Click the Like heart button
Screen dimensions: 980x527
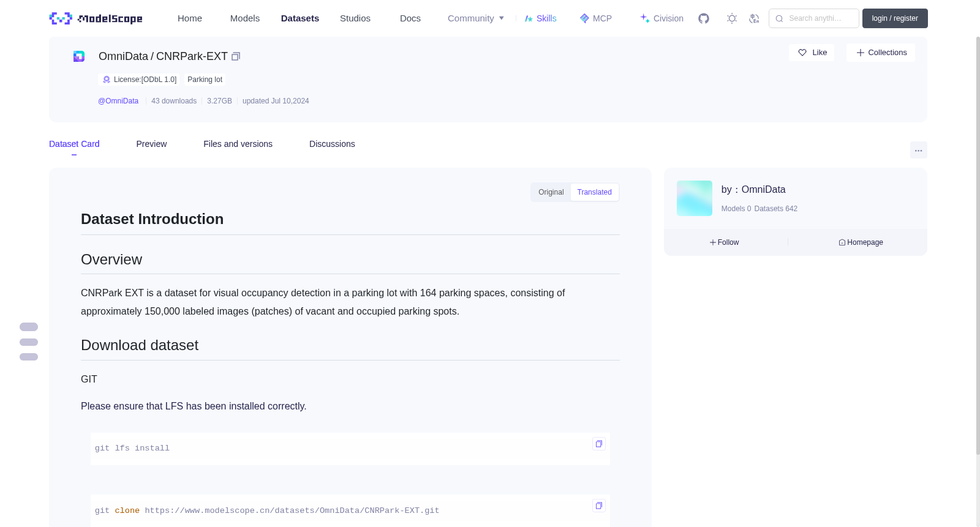point(812,53)
